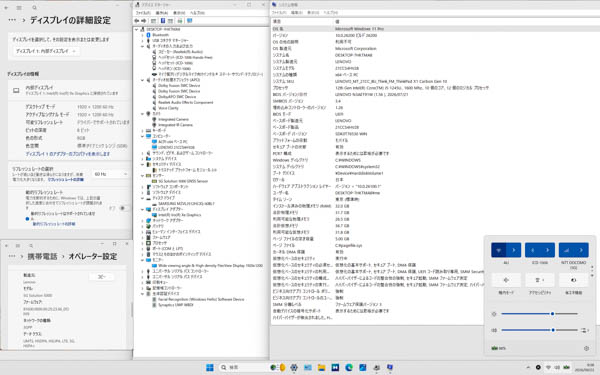Click the コピー button in operator settings
600x375 pixels.
click(x=101, y=277)
